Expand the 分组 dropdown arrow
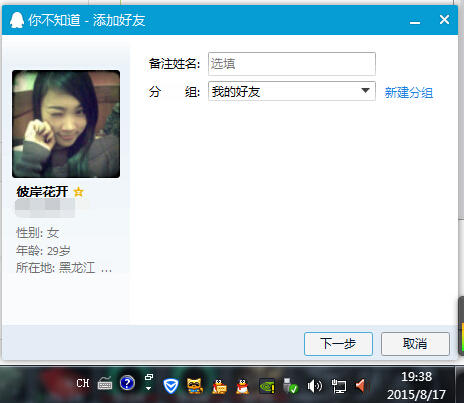Image resolution: width=464 pixels, height=403 pixels. coord(365,90)
